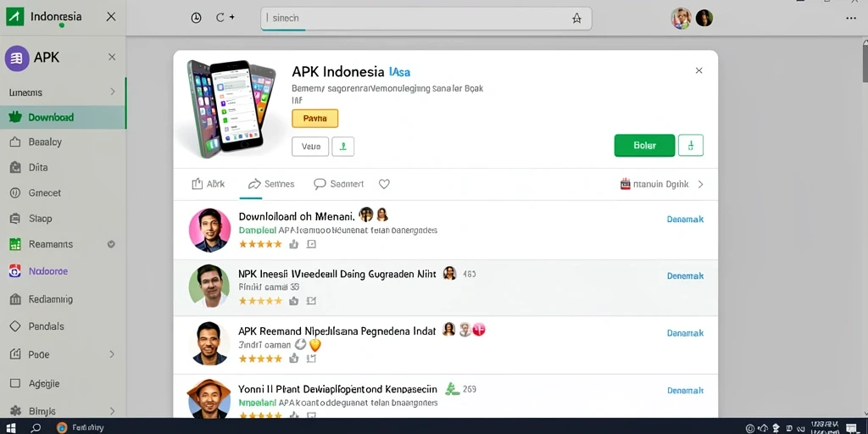Open the Abrk tab
The height and width of the screenshot is (434, 868).
(x=209, y=184)
